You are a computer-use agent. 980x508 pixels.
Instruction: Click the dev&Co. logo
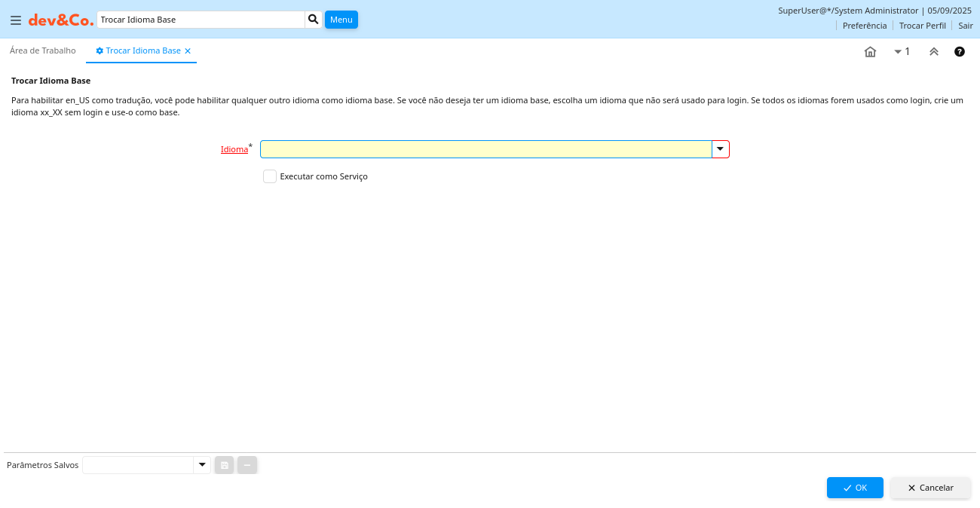click(61, 20)
